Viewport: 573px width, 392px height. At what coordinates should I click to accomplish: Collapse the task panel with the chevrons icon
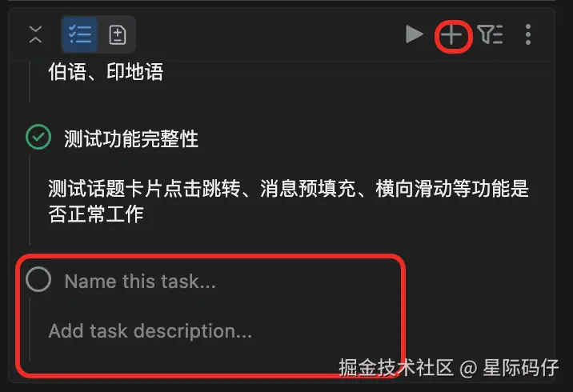click(35, 34)
